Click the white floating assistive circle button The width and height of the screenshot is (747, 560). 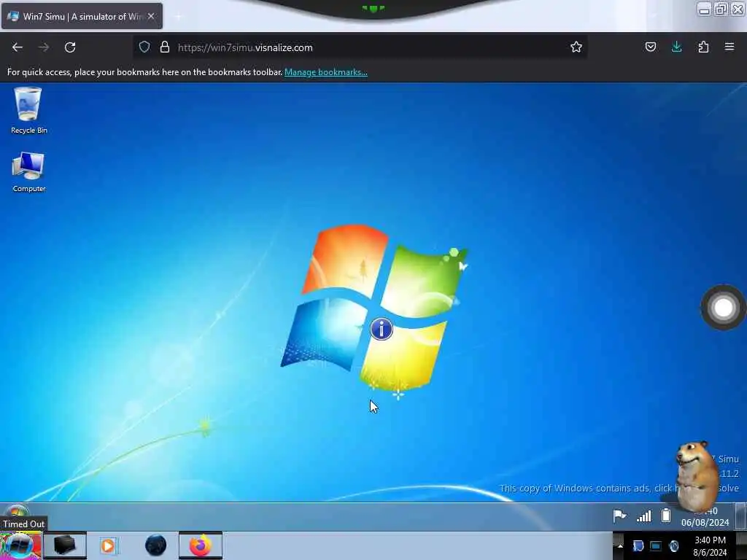click(x=723, y=308)
